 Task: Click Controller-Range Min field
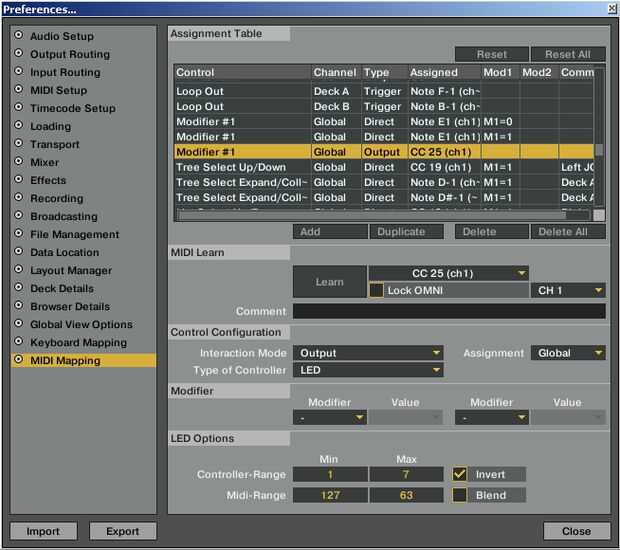tap(330, 474)
